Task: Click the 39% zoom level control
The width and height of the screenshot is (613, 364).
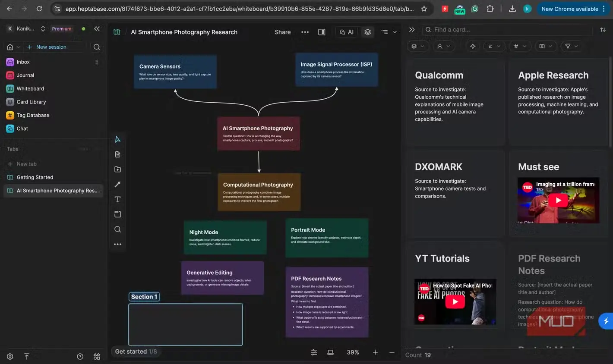Action: tap(353, 352)
